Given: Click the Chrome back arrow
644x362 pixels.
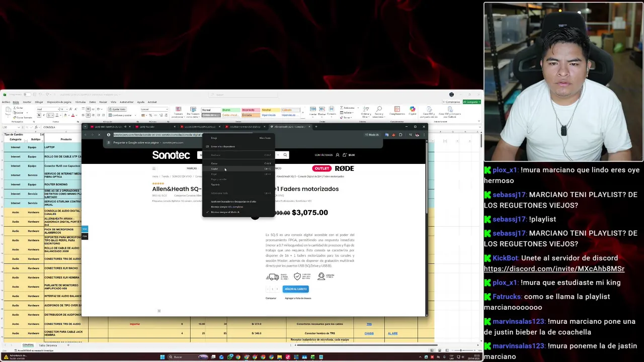Looking at the screenshot, I should pos(86,135).
